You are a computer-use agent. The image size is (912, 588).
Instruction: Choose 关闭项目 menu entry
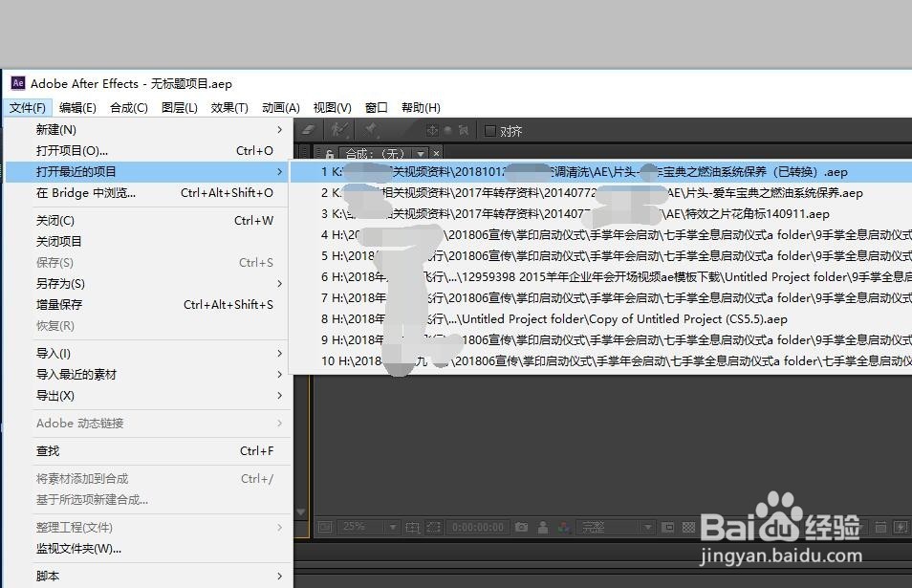tap(148, 241)
